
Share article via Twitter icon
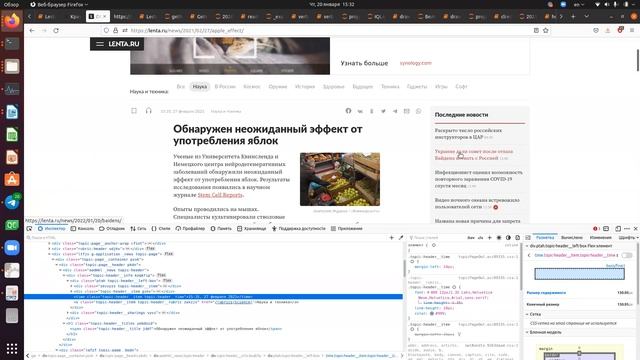click(383, 111)
